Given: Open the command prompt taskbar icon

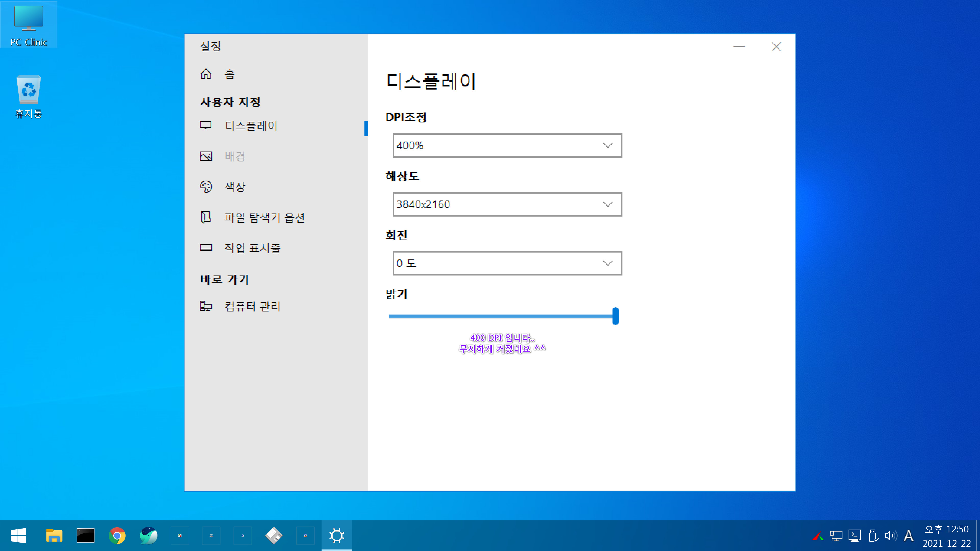Looking at the screenshot, I should point(85,535).
